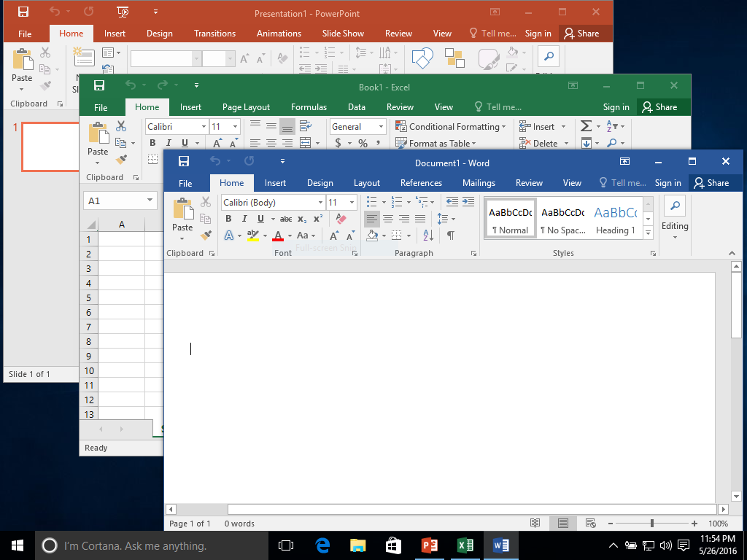This screenshot has height=560, width=747.
Task: Open Word font name dropdown
Action: [320, 203]
